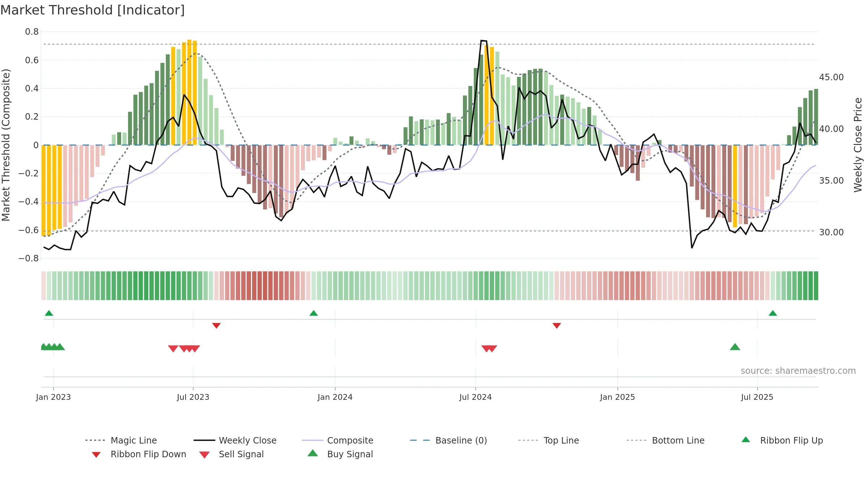Click the −0.4 left axis label
Screen dimensions: 868x488
(29, 202)
